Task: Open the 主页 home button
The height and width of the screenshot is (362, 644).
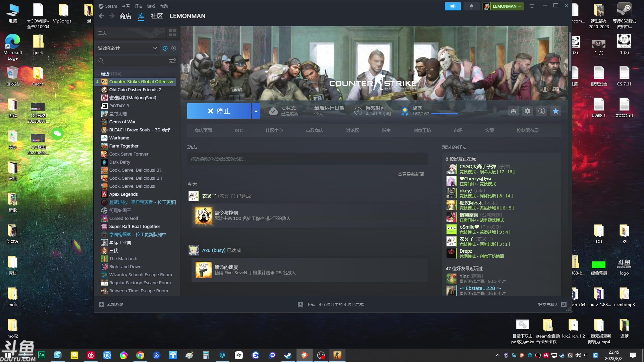Action: (131, 33)
